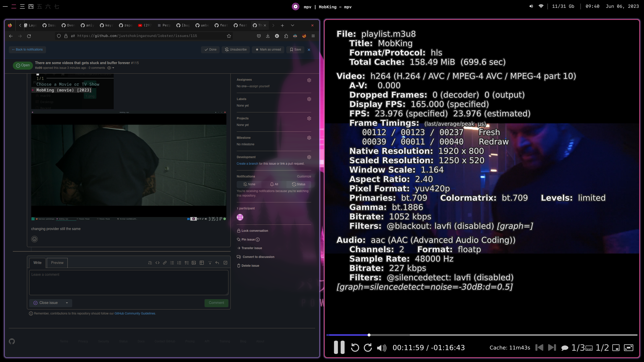Switch to the Preview tab
The image size is (644, 362).
coord(57,263)
